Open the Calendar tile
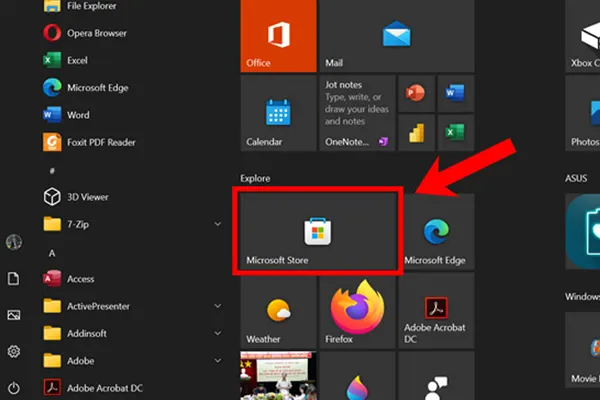This screenshot has width=600, height=400. 278,113
